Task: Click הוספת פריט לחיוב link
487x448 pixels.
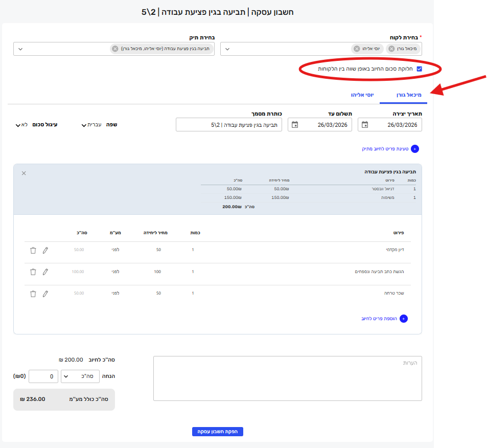Action: [x=383, y=319]
